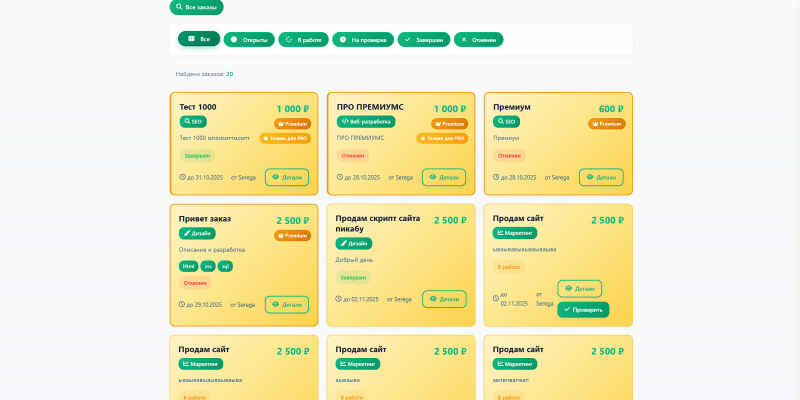Click the Html skill tag
This screenshot has width=800, height=400.
pos(188,266)
